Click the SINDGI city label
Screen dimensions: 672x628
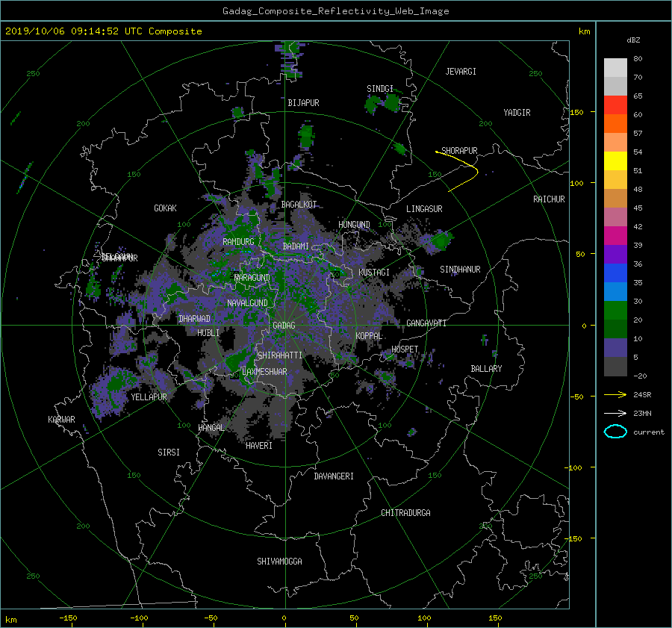click(380, 89)
